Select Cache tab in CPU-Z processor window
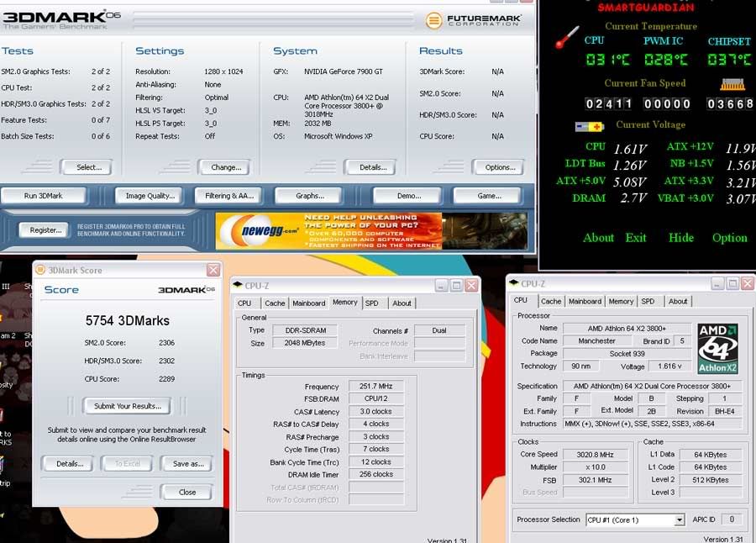Screen dimensions: 756x543 (x=551, y=301)
